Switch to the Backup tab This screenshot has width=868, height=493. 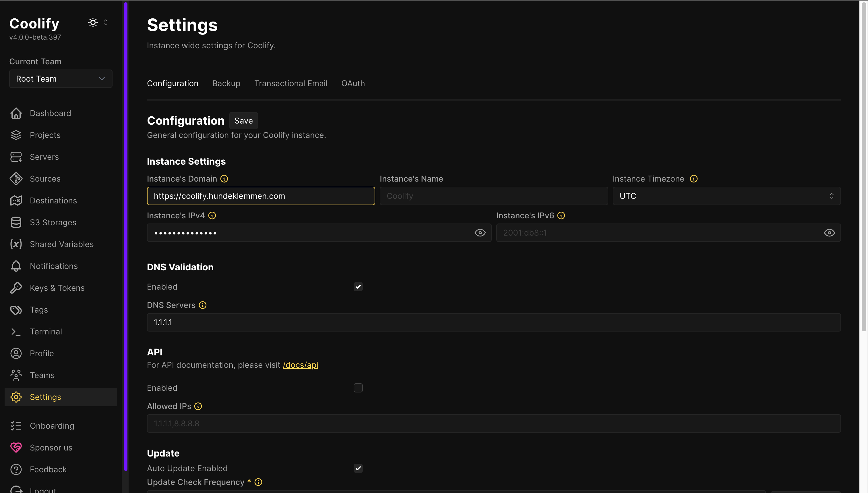point(226,83)
